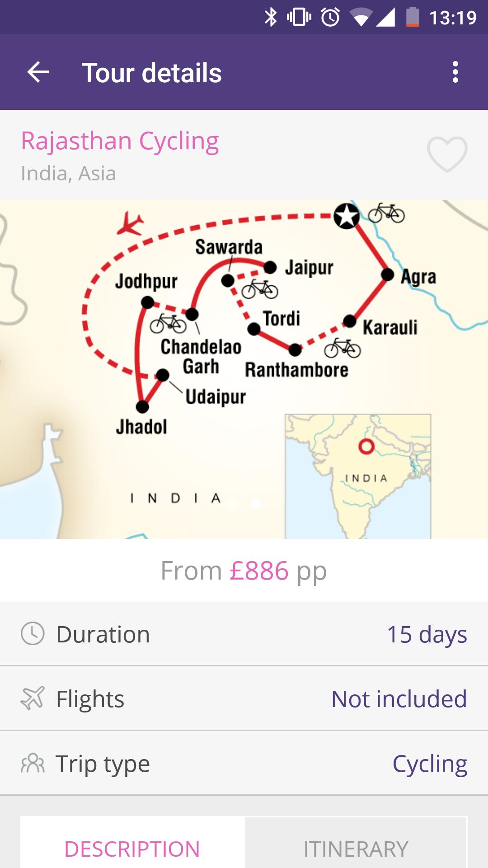Tap the battery indicator in status bar
This screenshot has width=488, height=868.
pos(412,17)
